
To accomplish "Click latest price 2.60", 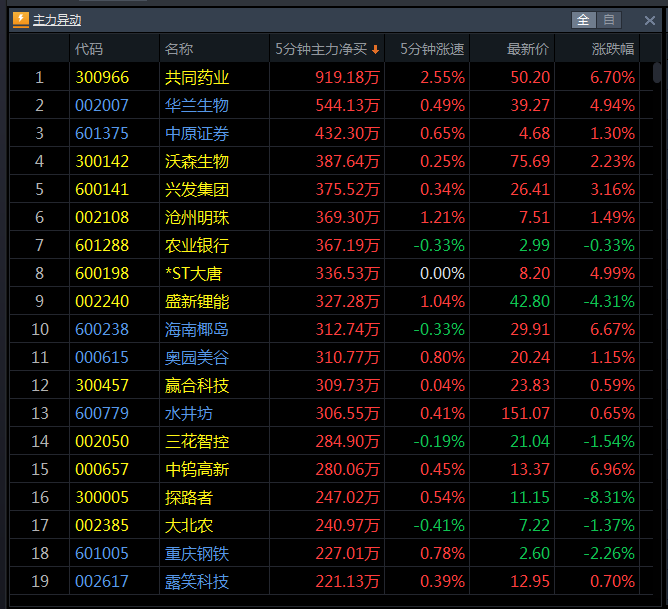I will pos(535,553).
